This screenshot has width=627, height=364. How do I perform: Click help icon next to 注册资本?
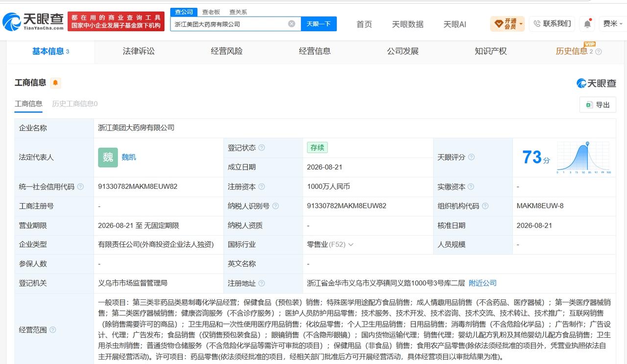[x=262, y=187]
